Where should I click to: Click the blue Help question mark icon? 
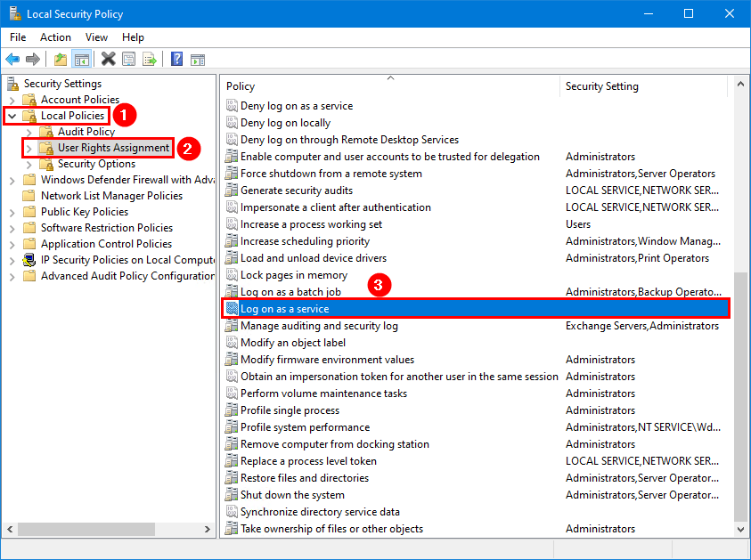[x=176, y=60]
